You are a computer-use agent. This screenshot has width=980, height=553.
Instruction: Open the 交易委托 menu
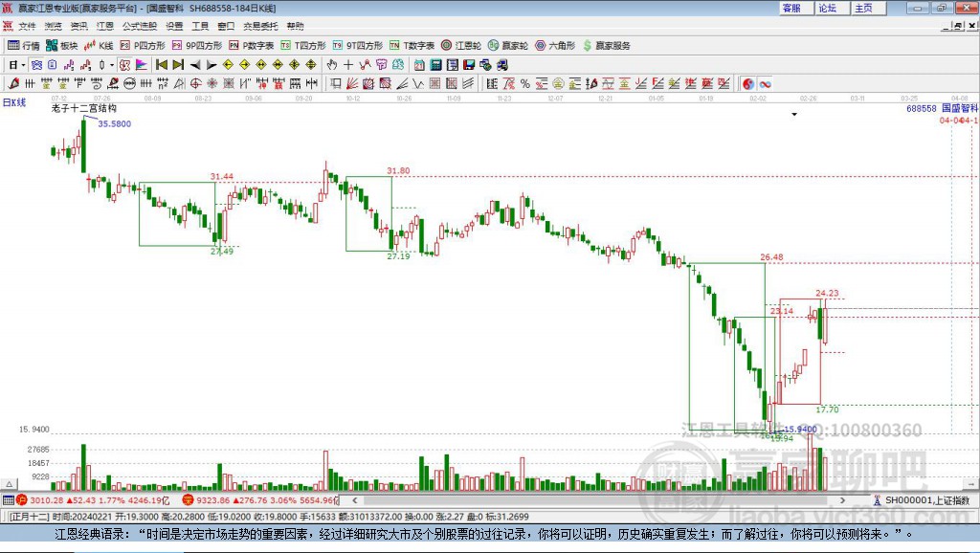coord(260,26)
